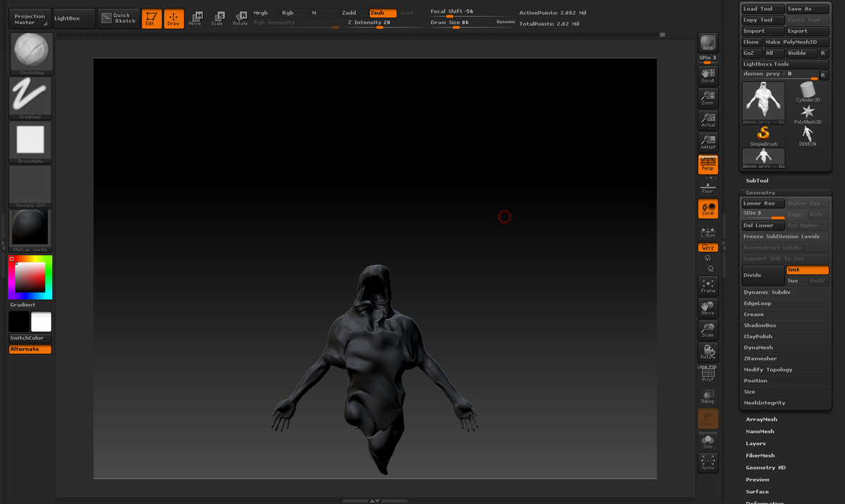Viewport: 845px width, 504px height.
Task: Toggle the Alternate button
Action: (30, 349)
